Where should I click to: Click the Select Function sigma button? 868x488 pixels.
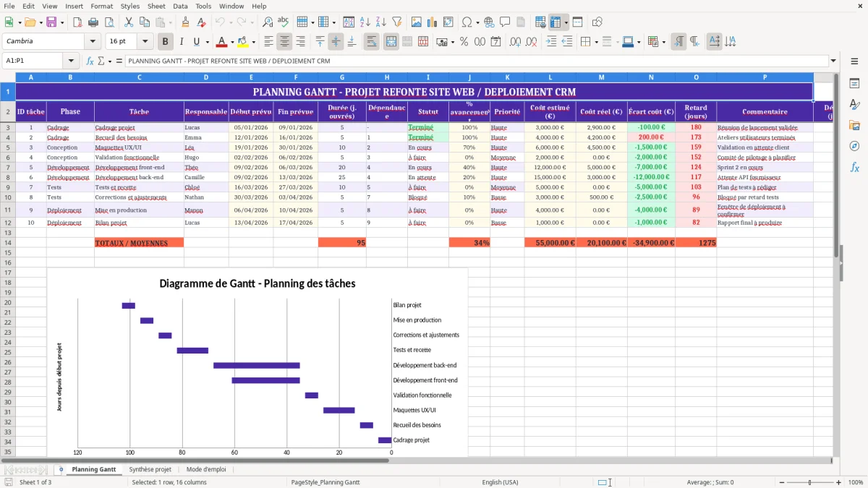(x=101, y=61)
